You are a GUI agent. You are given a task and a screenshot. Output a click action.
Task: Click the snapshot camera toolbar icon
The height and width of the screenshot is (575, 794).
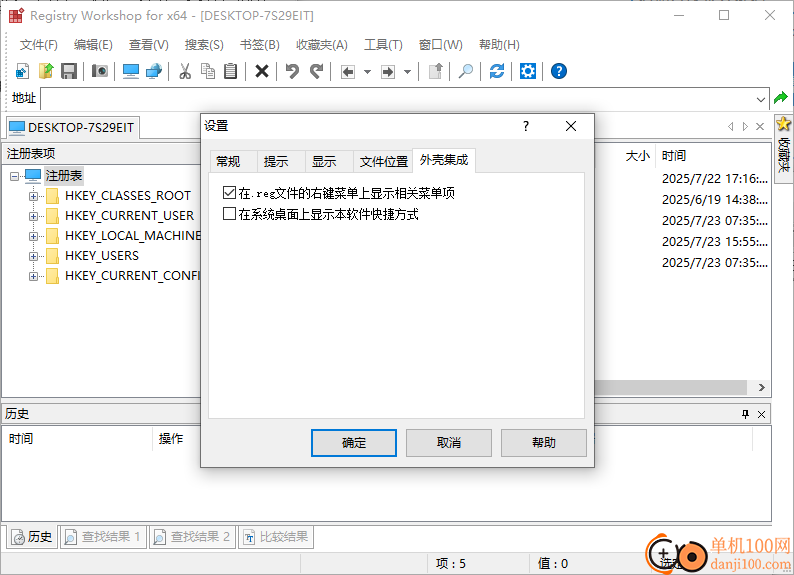(100, 71)
